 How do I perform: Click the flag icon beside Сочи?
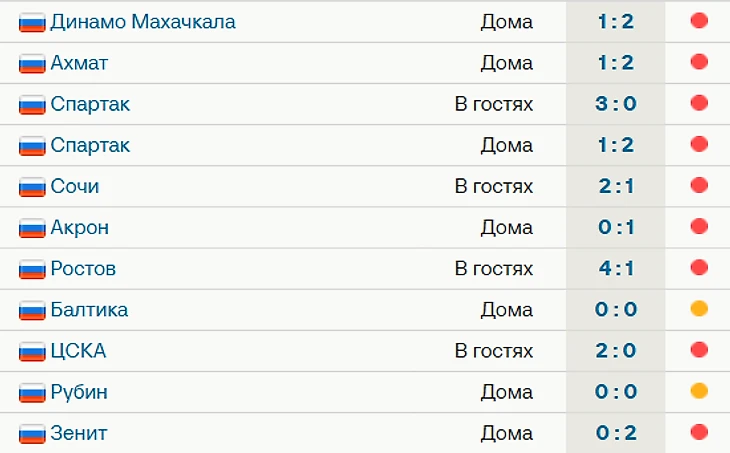(32, 187)
